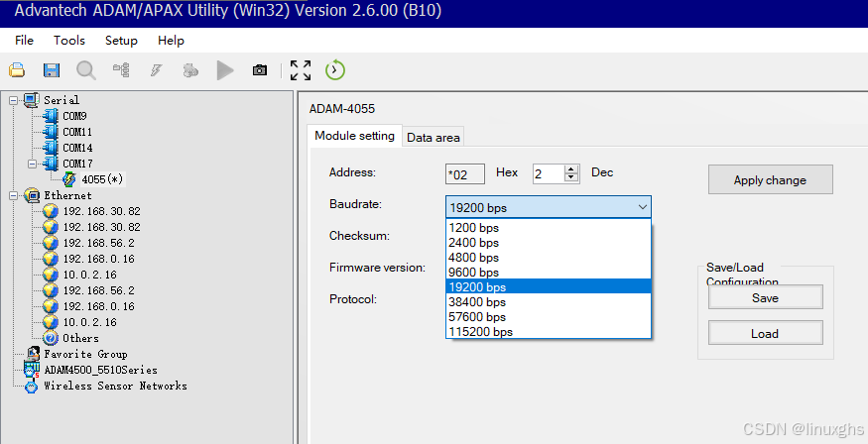868x444 pixels.
Task: Open the Help menu
Action: (171, 41)
